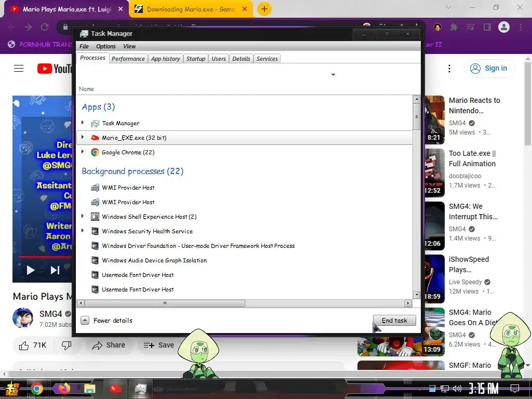The height and width of the screenshot is (399, 532).
Task: Open the YouTube hamburger guide menu
Action: point(19,69)
